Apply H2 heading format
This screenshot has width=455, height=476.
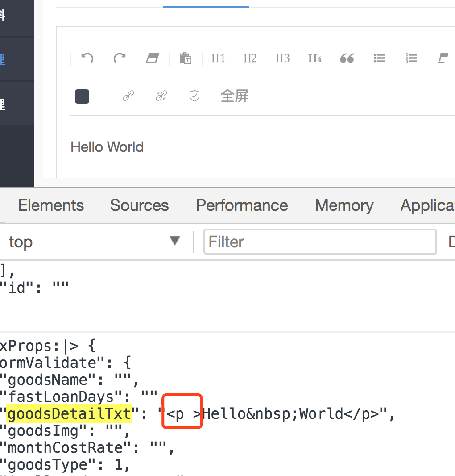pyautogui.click(x=250, y=58)
